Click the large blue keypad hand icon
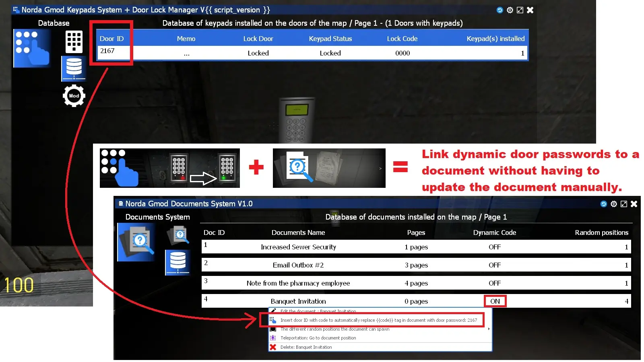The width and height of the screenshot is (644, 362). (x=31, y=48)
